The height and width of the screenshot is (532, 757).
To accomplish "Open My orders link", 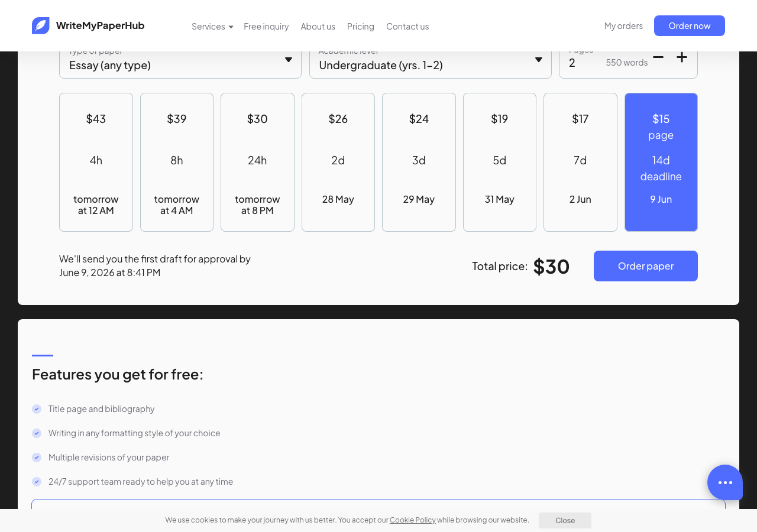I will click(x=623, y=25).
